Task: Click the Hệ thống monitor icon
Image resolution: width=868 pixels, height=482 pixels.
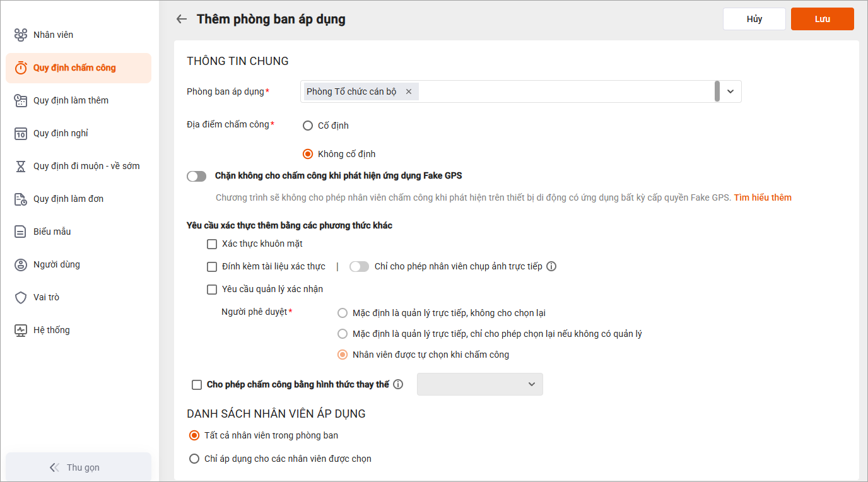Action: pos(21,330)
